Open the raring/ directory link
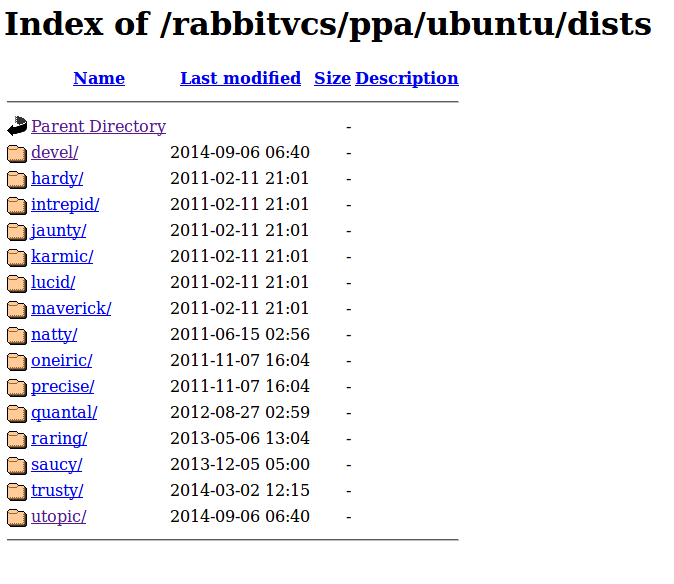This screenshot has width=674, height=584. pos(59,438)
